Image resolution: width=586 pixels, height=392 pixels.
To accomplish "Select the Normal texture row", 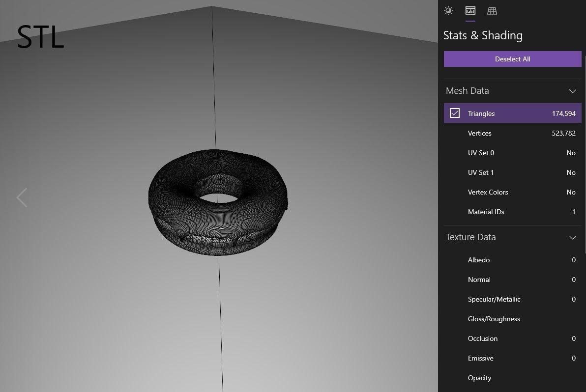I will (512, 280).
